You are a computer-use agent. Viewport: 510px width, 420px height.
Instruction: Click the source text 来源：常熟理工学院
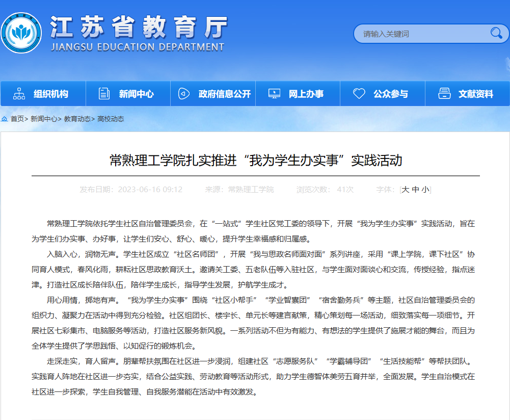[239, 190]
